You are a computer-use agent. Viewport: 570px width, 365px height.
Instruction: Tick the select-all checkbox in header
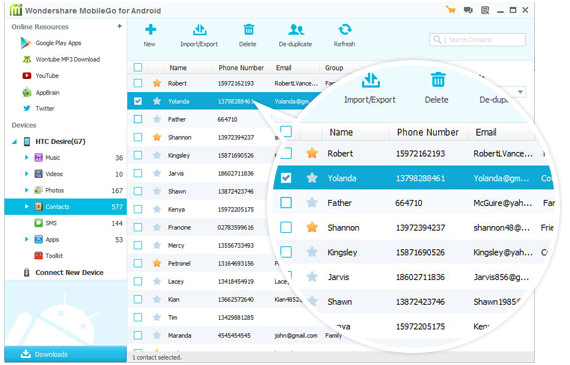138,67
